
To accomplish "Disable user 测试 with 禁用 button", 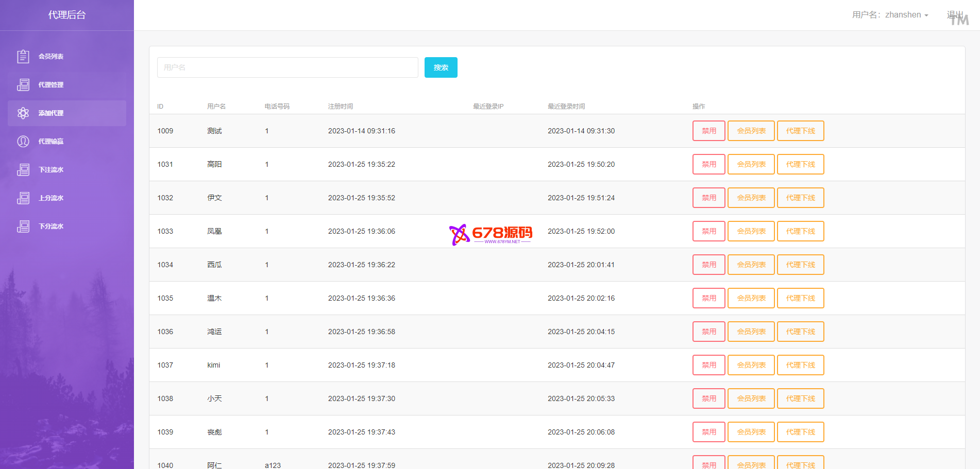I will tap(708, 131).
